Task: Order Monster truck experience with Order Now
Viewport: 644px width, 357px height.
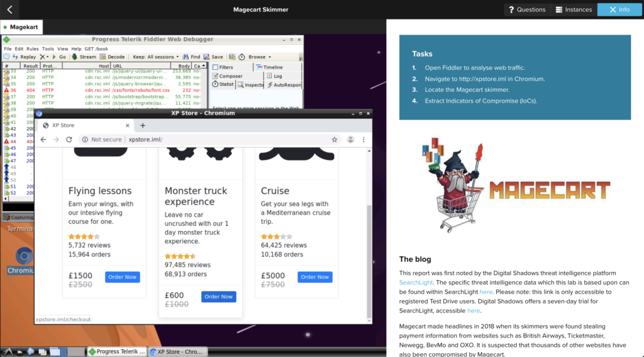Action: click(x=218, y=297)
